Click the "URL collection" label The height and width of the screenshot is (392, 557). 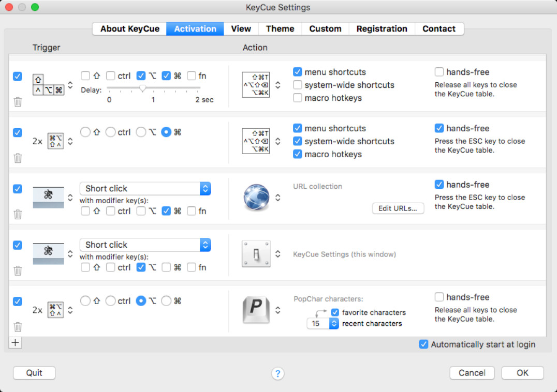point(317,187)
